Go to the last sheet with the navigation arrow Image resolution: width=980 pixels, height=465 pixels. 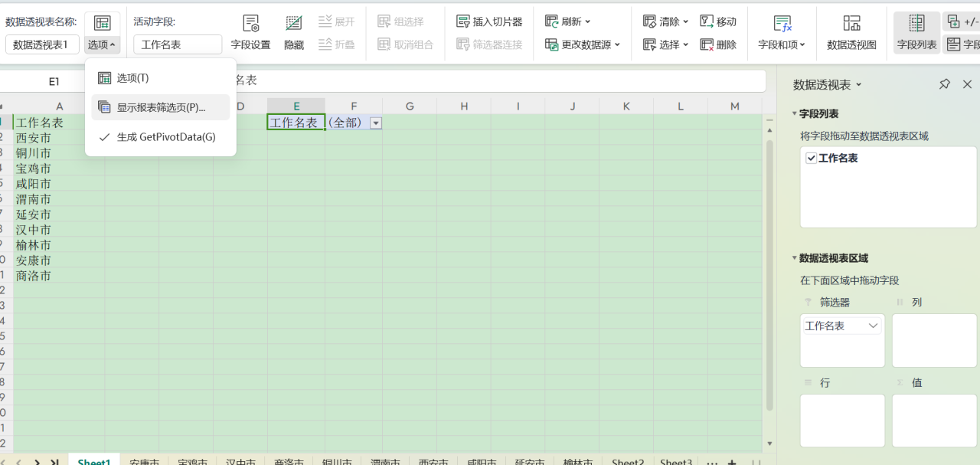tap(54, 462)
